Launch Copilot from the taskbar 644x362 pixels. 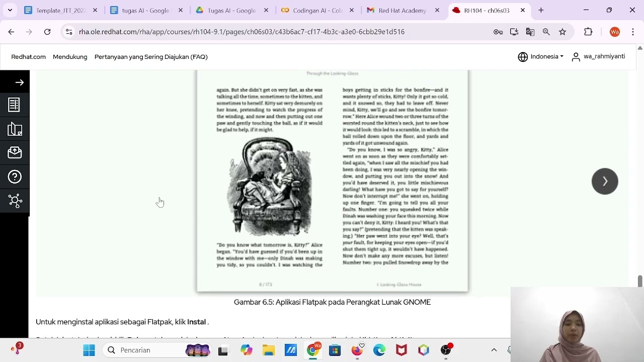pos(246,350)
